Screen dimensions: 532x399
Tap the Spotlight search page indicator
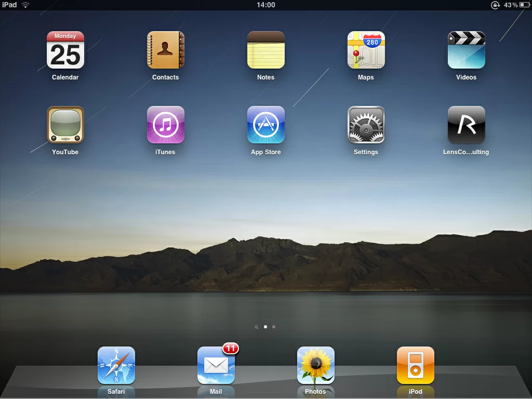256,327
